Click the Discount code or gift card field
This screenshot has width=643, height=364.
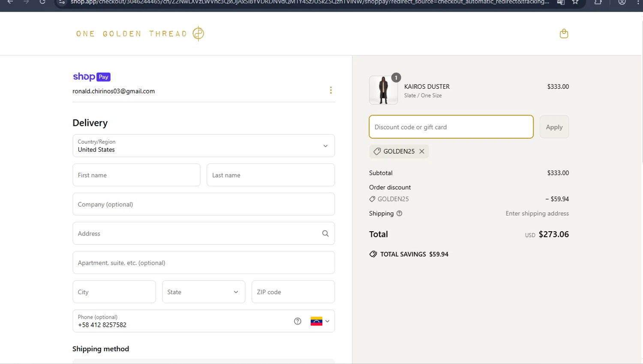[x=451, y=127]
